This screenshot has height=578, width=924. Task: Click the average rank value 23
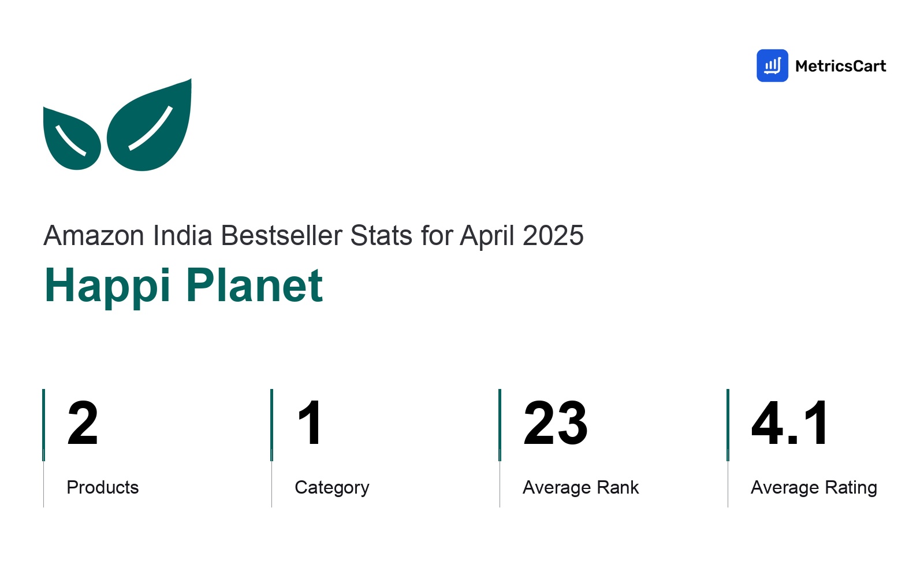pos(555,423)
